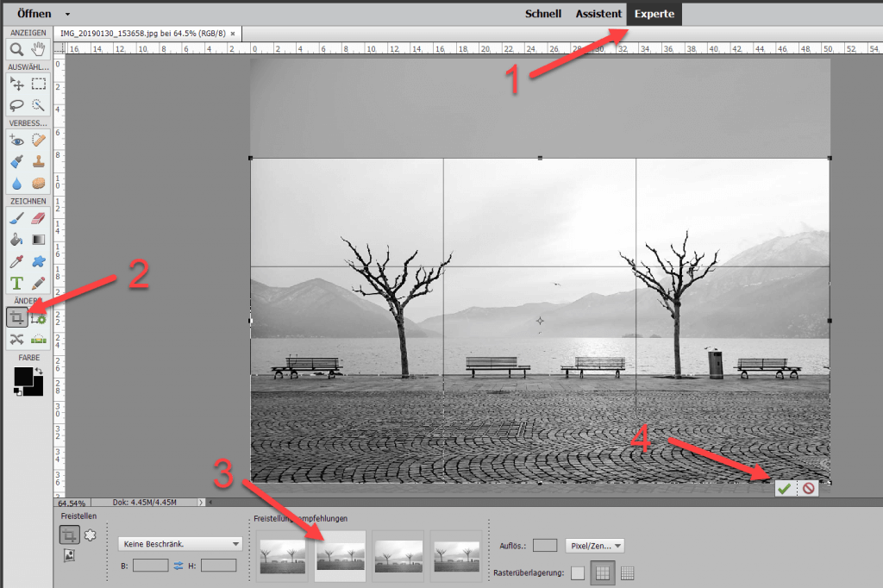Click the foreground color swatch
Image resolution: width=883 pixels, height=588 pixels.
coord(23,376)
